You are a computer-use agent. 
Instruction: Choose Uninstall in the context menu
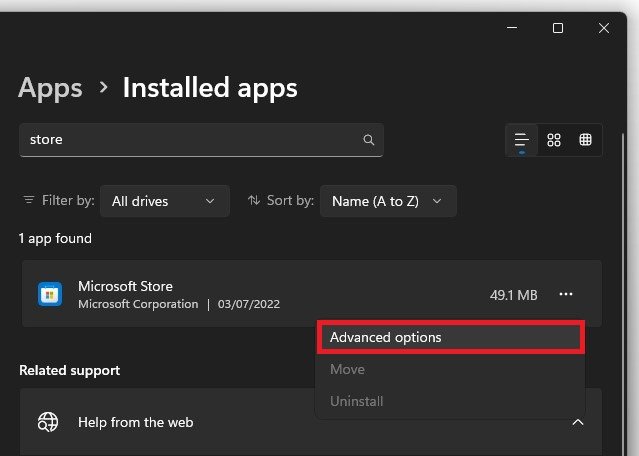click(x=356, y=401)
